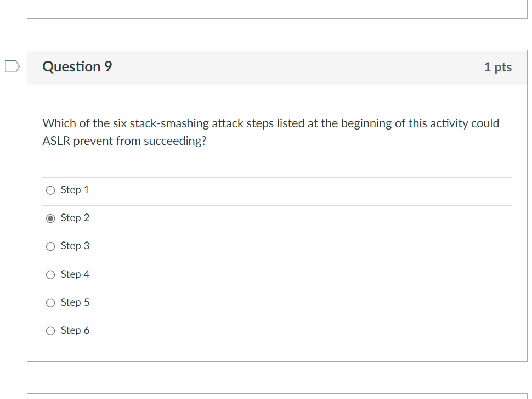This screenshot has width=532, height=399.
Task: Click the '1 pts' points label
Action: [x=497, y=67]
